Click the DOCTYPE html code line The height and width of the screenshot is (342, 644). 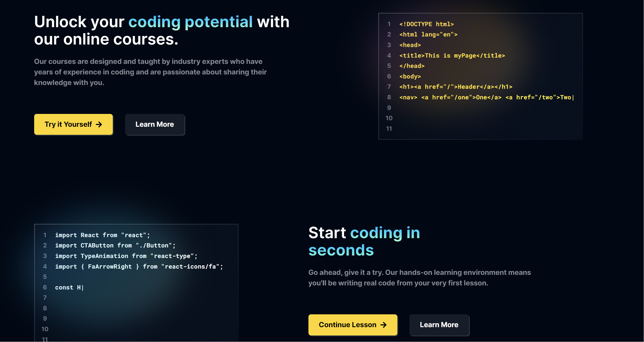point(426,24)
